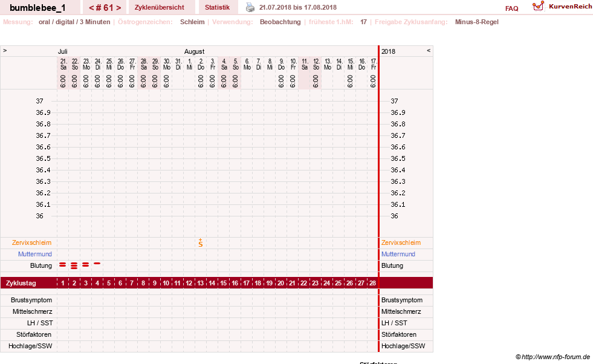Click the 'Zyklustag' row label

point(21,283)
